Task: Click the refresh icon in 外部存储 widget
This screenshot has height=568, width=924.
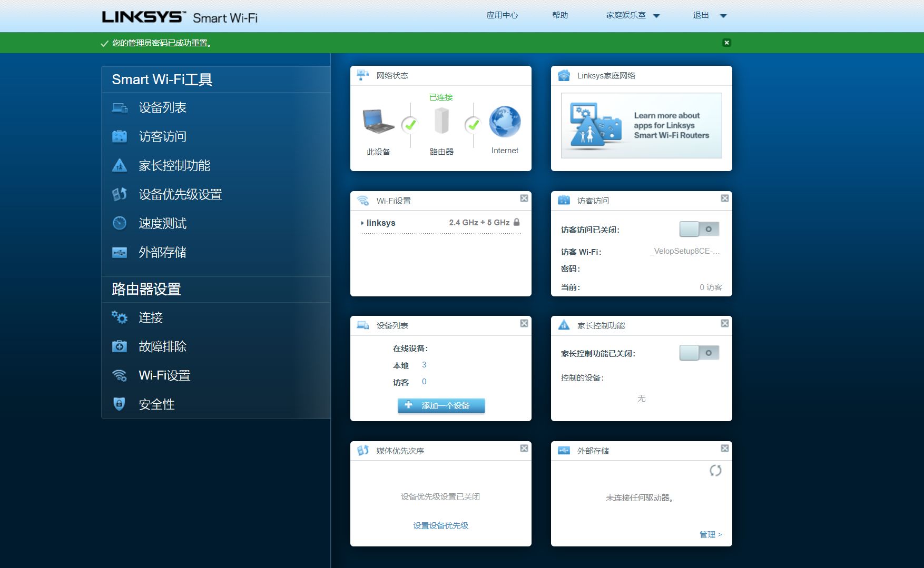Action: (715, 471)
